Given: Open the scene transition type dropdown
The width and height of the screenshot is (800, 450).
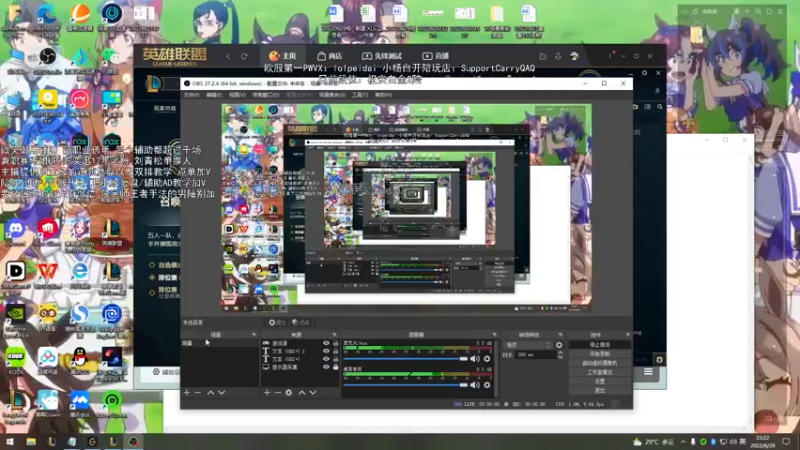Looking at the screenshot, I should [528, 345].
